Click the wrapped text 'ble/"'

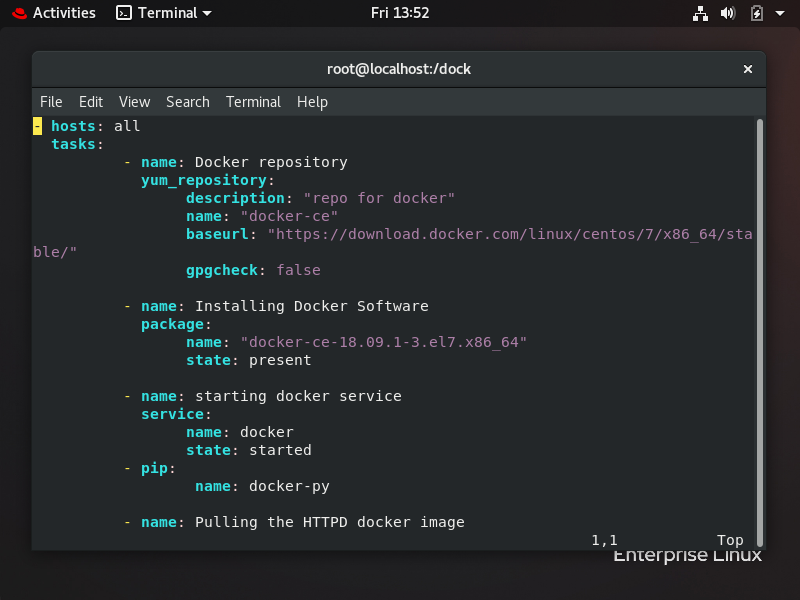[55, 252]
